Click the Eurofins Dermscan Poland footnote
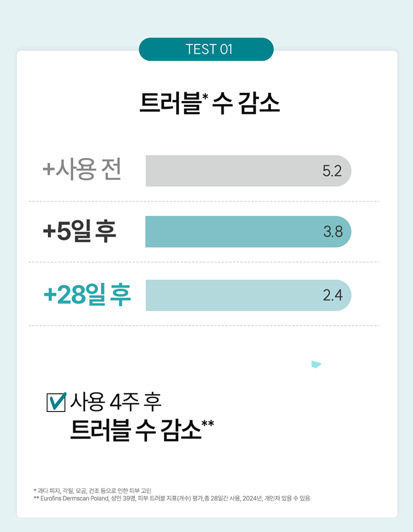Viewport: 413px width, 532px height. pyautogui.click(x=171, y=498)
